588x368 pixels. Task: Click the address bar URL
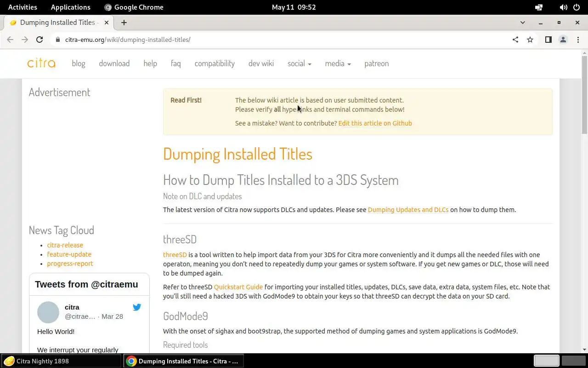[x=128, y=40]
